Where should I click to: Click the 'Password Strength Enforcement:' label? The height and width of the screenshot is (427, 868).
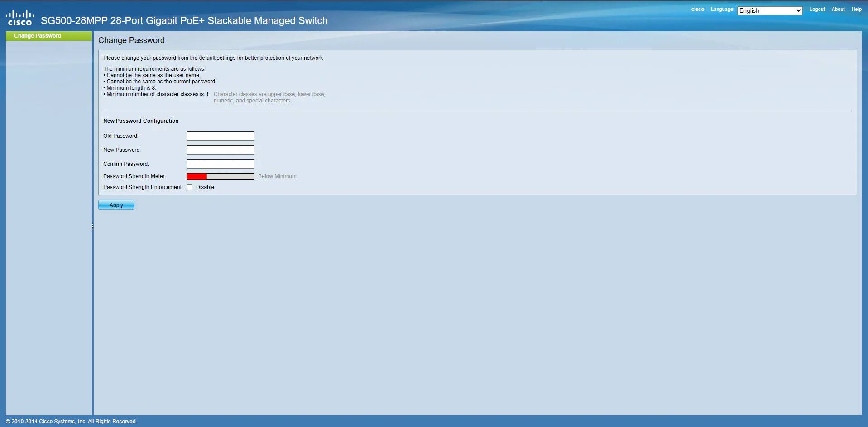[x=143, y=187]
